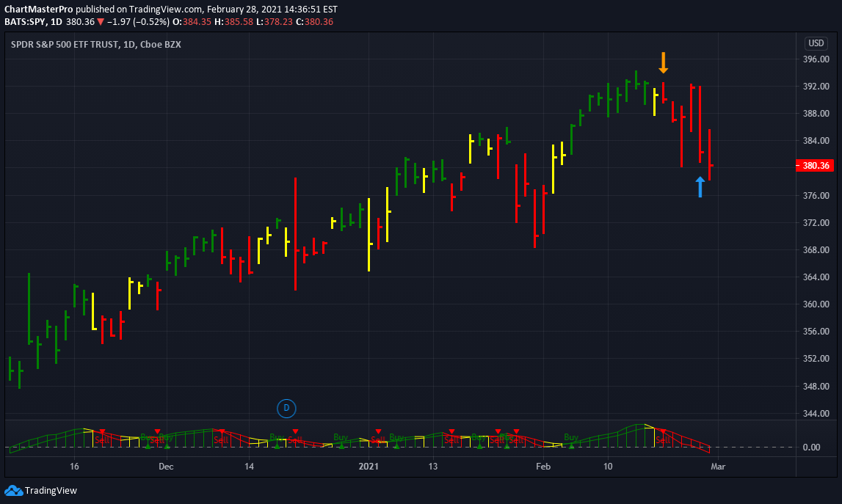This screenshot has width=842, height=504.
Task: Click the 356.00 price axis label
Action: (816, 332)
